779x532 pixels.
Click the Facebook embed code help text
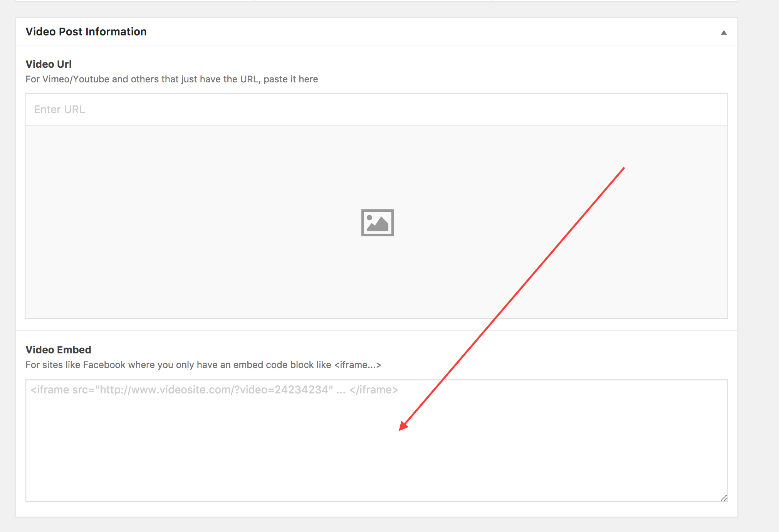203,365
